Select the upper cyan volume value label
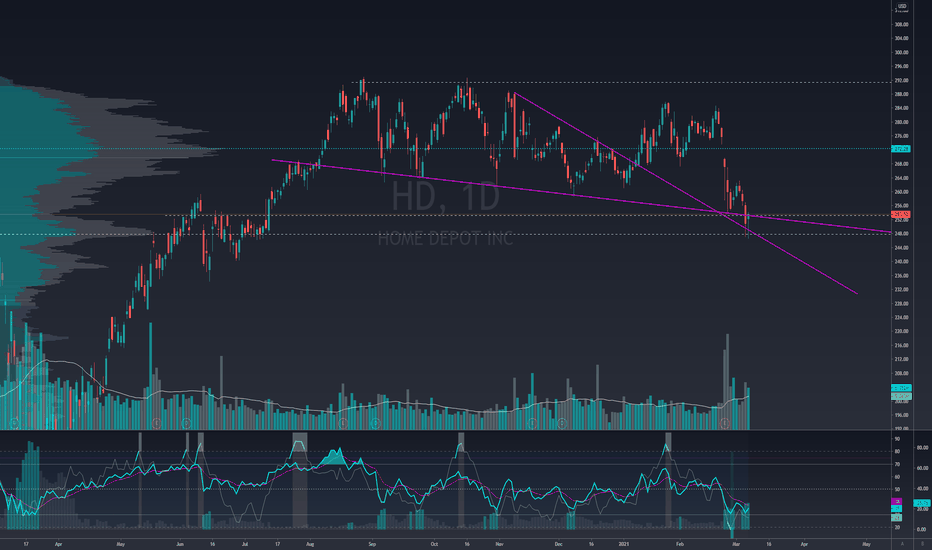Screen dimensions: 932x550 901,388
